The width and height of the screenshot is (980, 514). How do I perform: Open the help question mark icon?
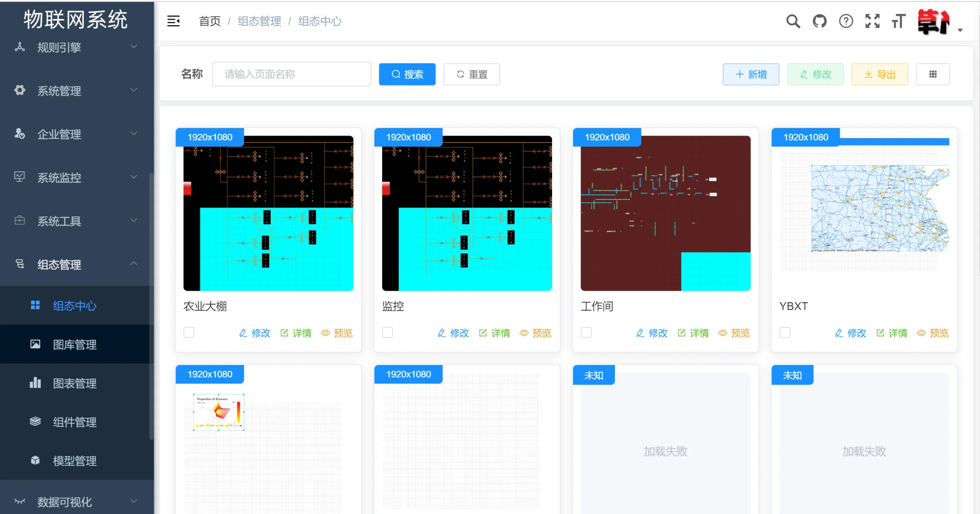pyautogui.click(x=846, y=21)
